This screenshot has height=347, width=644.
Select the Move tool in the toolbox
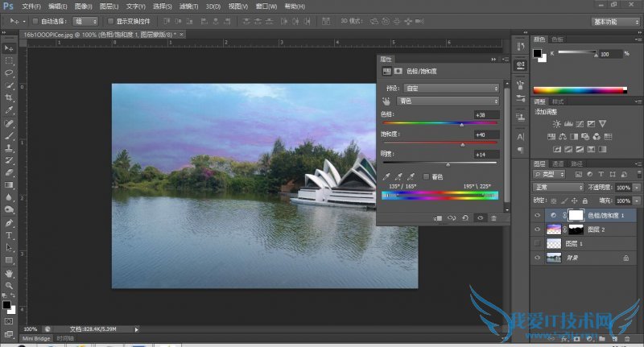[10, 48]
